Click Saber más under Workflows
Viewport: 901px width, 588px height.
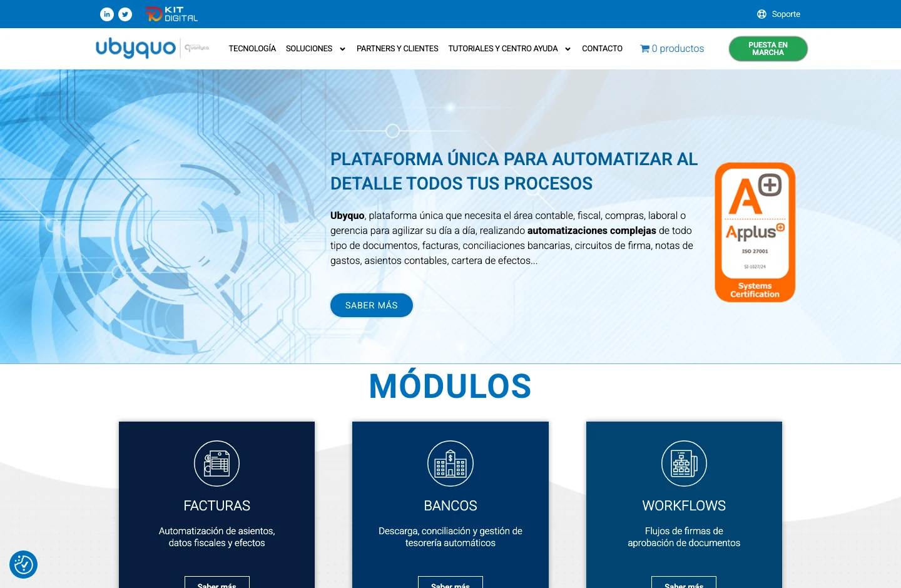684,583
